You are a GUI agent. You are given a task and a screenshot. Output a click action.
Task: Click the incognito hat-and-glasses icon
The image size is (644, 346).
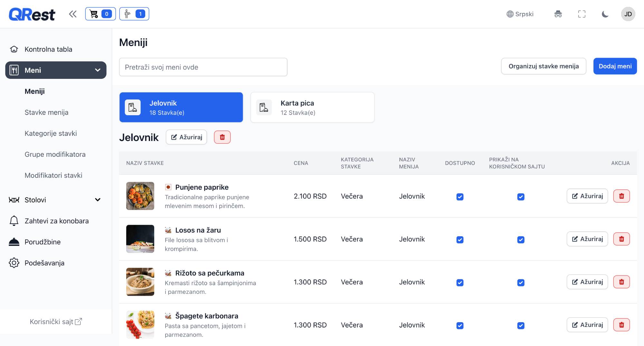coord(558,14)
